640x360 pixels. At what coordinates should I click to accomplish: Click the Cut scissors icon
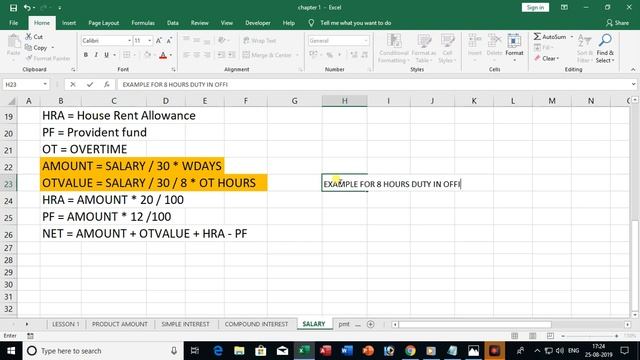29,37
